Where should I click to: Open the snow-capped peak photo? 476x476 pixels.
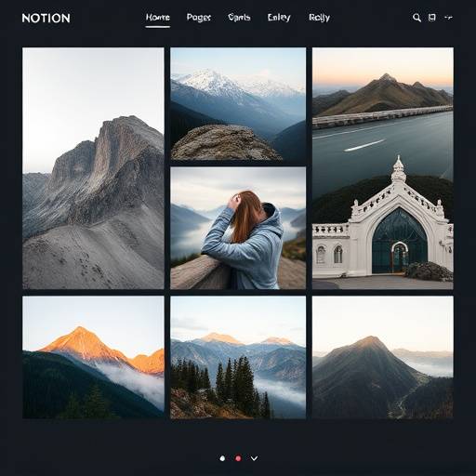[238, 104]
